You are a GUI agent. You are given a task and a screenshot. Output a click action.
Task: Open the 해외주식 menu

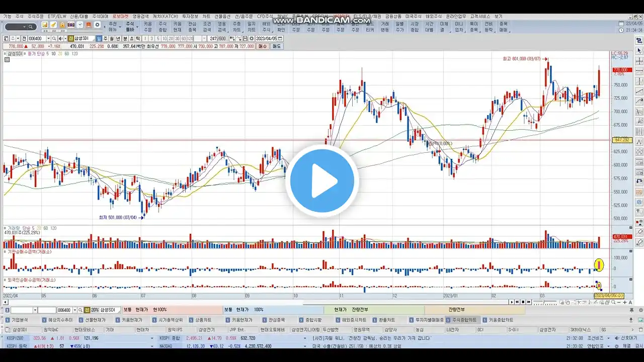(434, 17)
